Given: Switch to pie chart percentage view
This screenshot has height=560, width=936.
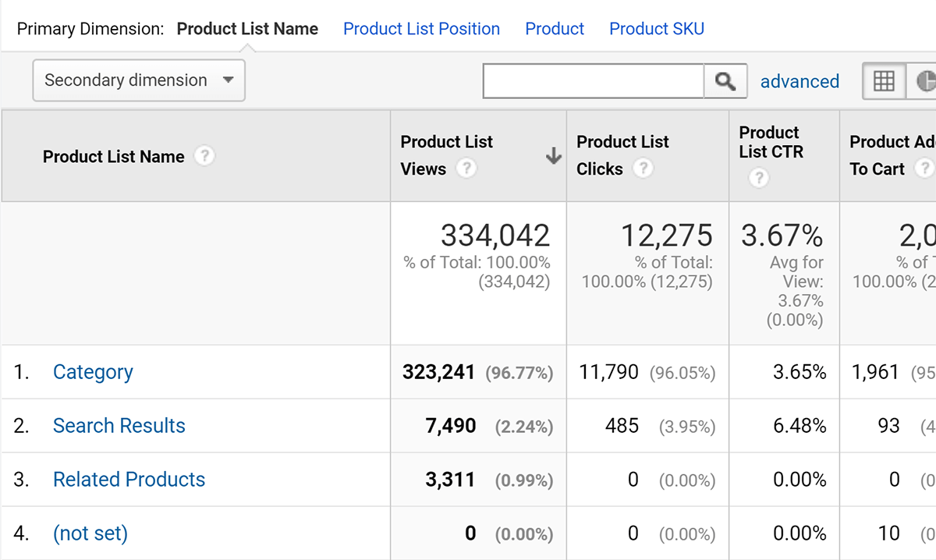Looking at the screenshot, I should [x=924, y=81].
